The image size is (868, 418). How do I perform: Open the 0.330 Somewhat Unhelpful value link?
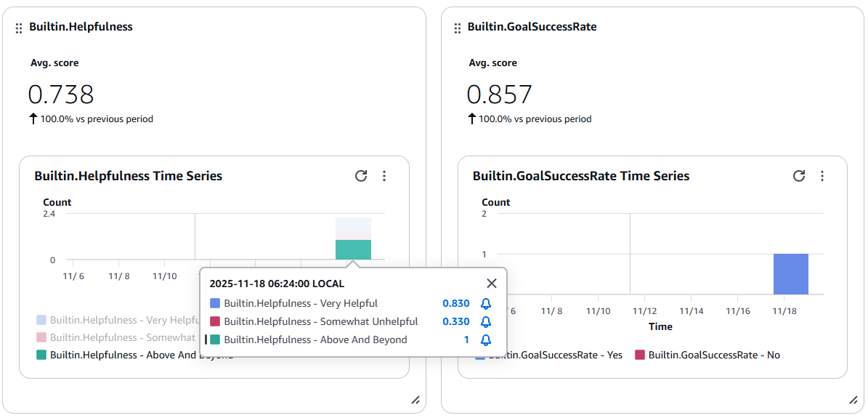pyautogui.click(x=455, y=322)
